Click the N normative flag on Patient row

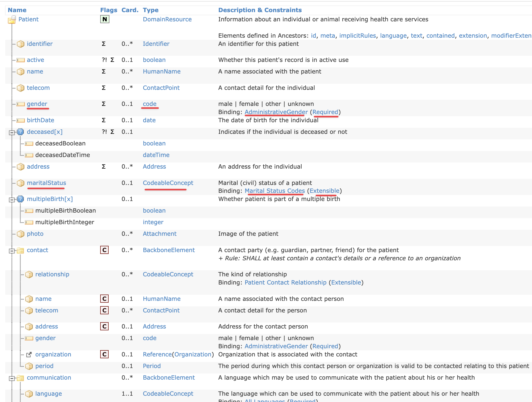click(x=105, y=19)
